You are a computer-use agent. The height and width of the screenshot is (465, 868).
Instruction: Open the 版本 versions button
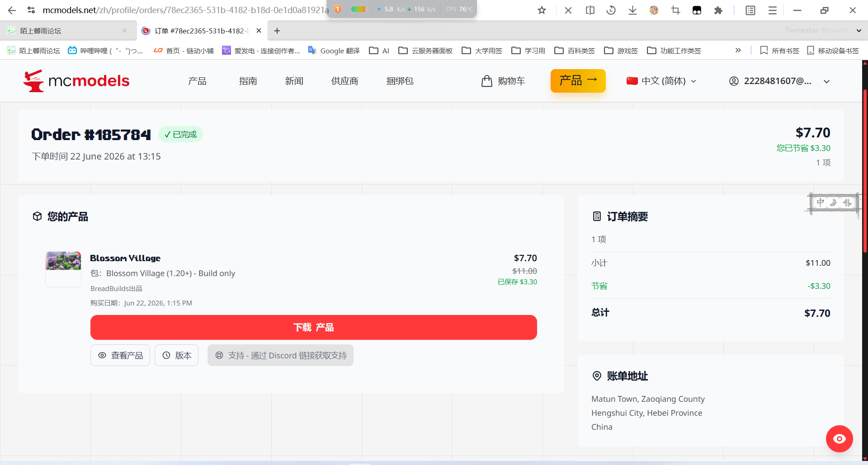(x=176, y=355)
